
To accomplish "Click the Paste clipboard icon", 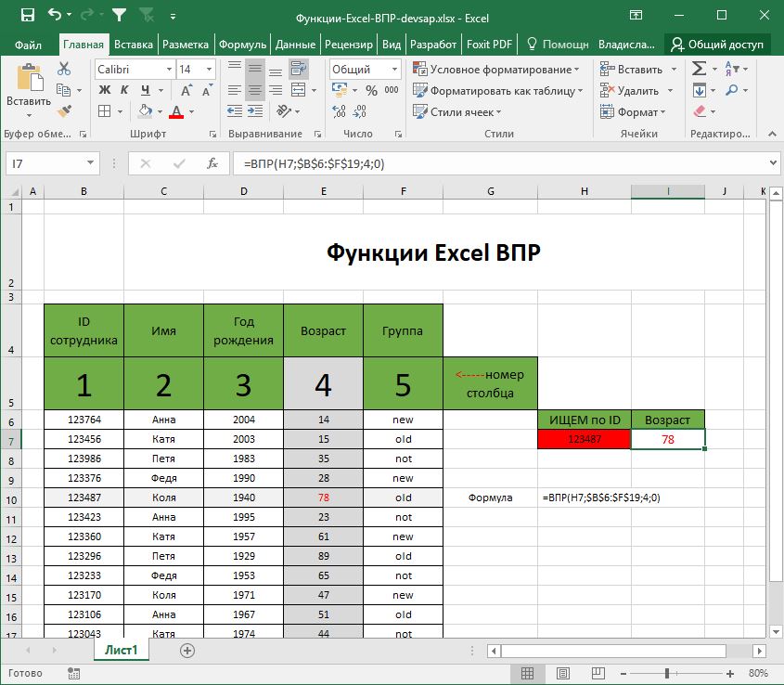I will (29, 78).
